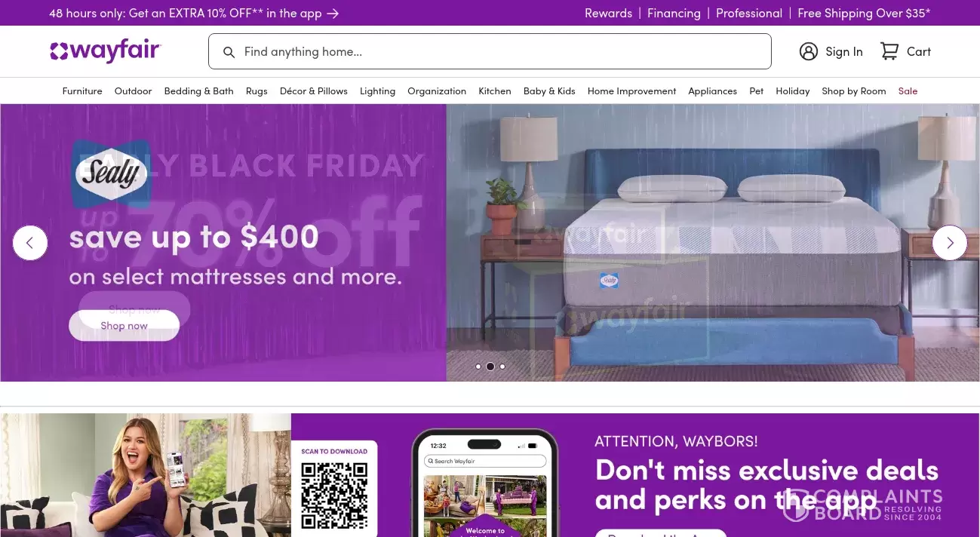Viewport: 980px width, 537px height.
Task: Click the app QR code
Action: tap(334, 496)
